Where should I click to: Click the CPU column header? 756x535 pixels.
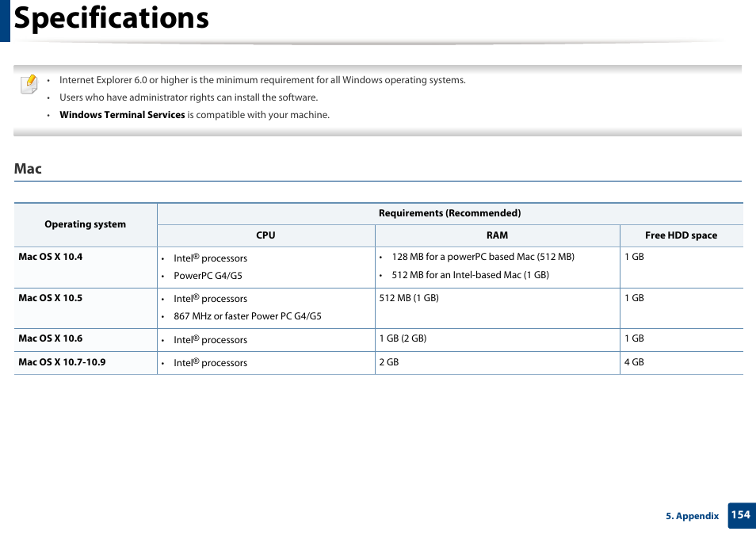[x=265, y=235]
